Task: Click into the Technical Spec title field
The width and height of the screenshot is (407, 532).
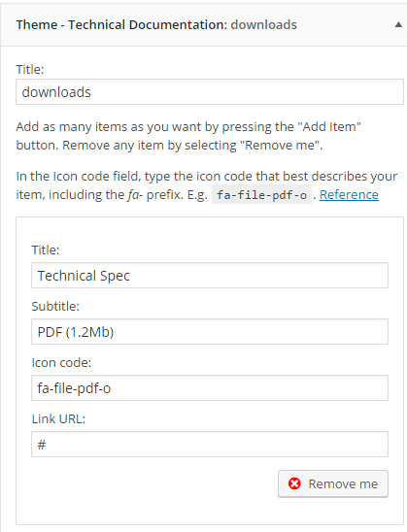Action: pyautogui.click(x=210, y=275)
